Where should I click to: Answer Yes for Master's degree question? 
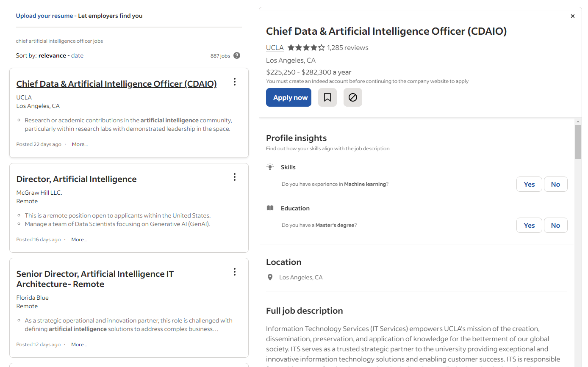pyautogui.click(x=529, y=225)
